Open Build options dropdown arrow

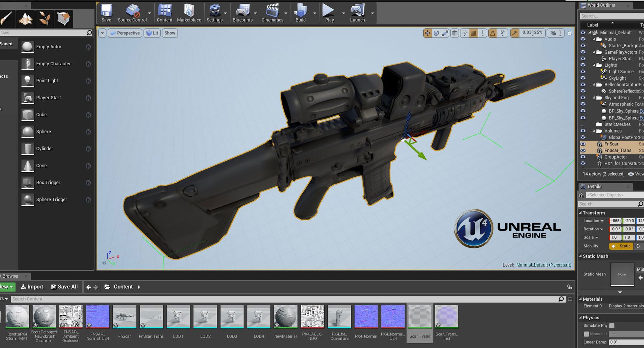(315, 13)
